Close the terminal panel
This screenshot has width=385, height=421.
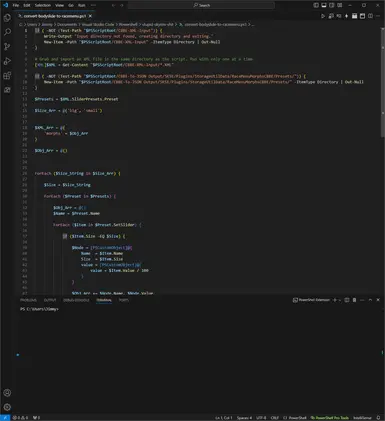378,300
